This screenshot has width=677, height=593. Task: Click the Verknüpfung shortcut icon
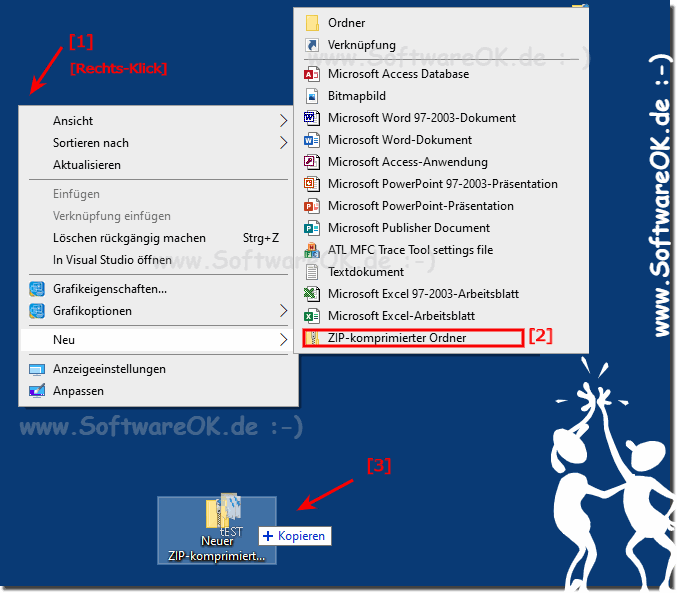312,45
